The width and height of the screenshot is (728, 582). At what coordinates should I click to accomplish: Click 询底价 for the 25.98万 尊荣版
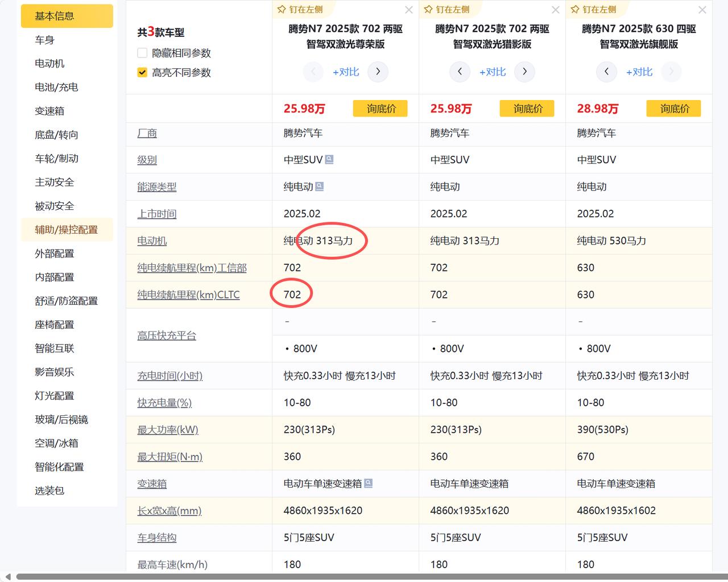coord(380,108)
